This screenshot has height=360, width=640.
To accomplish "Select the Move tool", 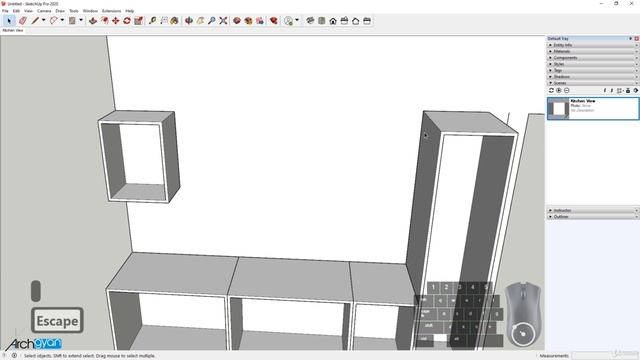I will (x=116, y=20).
